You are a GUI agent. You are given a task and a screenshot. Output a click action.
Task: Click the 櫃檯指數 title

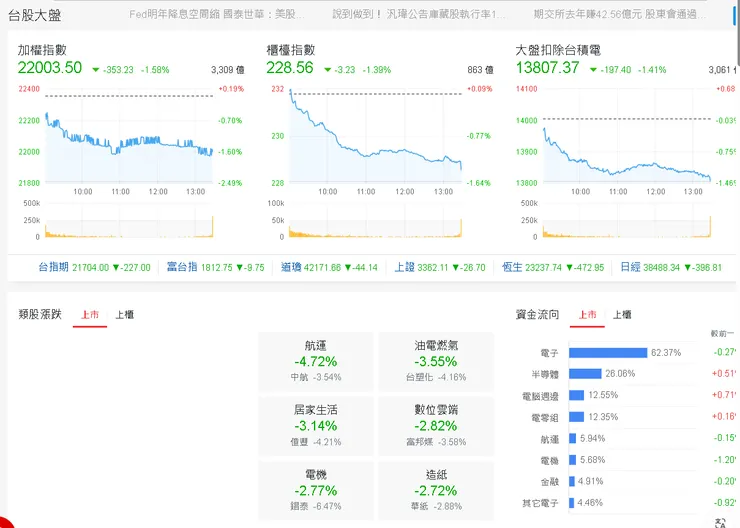pos(291,50)
